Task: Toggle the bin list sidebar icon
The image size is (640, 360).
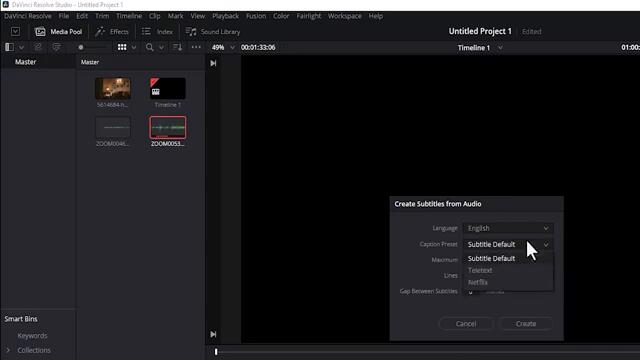Action: point(9,47)
